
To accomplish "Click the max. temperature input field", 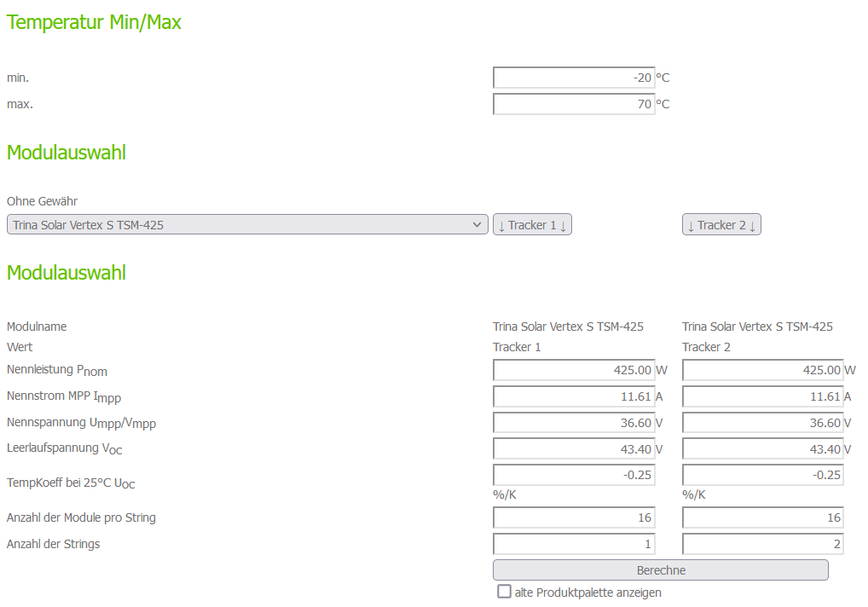I will point(574,104).
